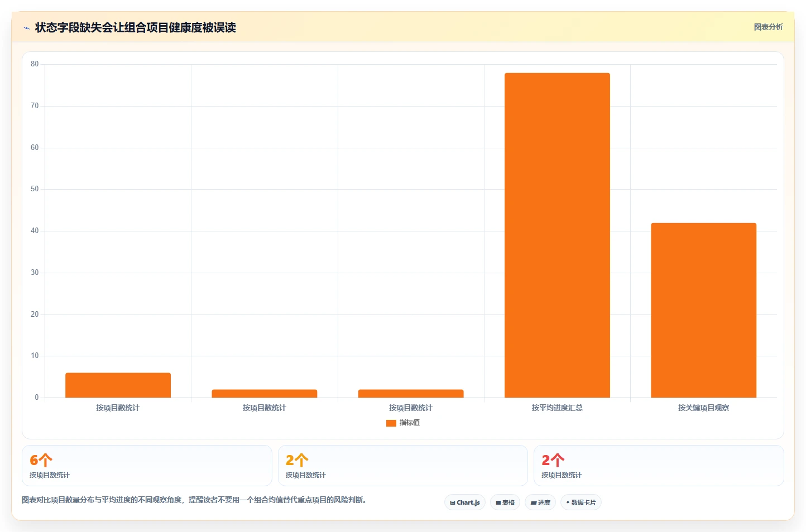
Task: Click the lightning icon beside the chart title
Action: 26,28
